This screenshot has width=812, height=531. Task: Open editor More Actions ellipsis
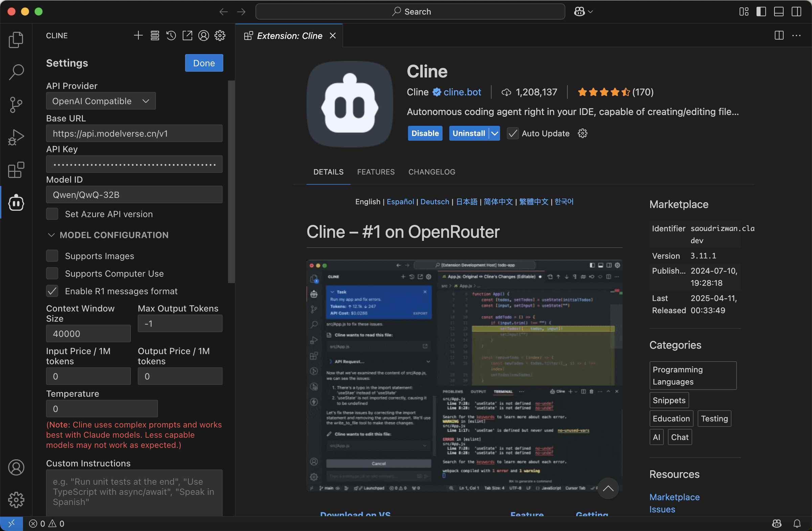[x=797, y=36]
